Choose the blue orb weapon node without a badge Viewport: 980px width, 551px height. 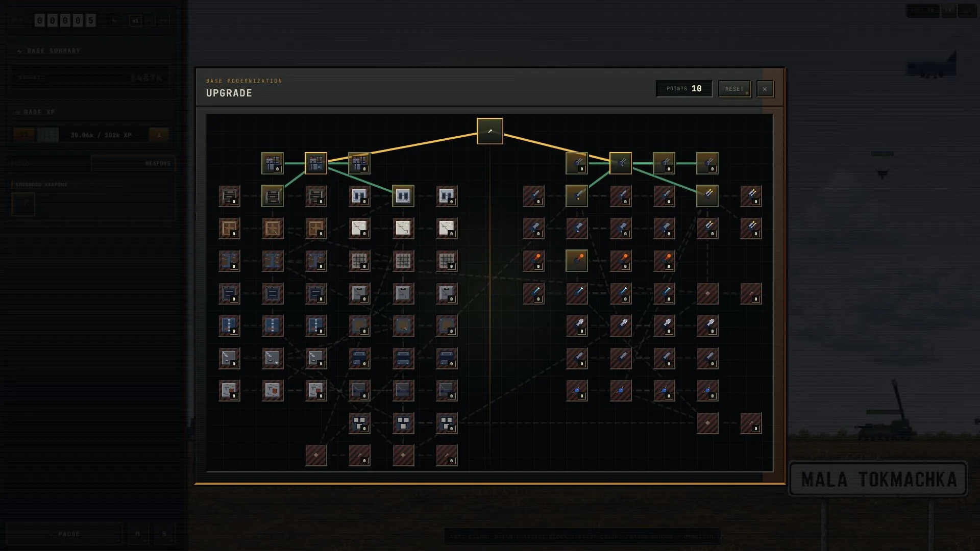(x=621, y=390)
